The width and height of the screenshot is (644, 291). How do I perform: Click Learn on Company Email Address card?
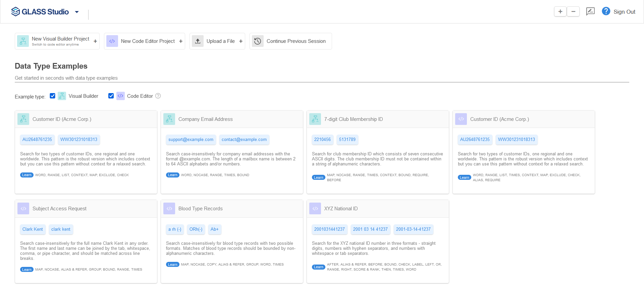[x=172, y=175]
